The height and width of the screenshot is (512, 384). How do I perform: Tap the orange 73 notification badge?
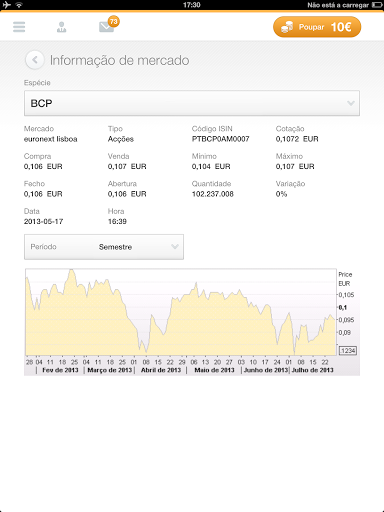pos(114,21)
